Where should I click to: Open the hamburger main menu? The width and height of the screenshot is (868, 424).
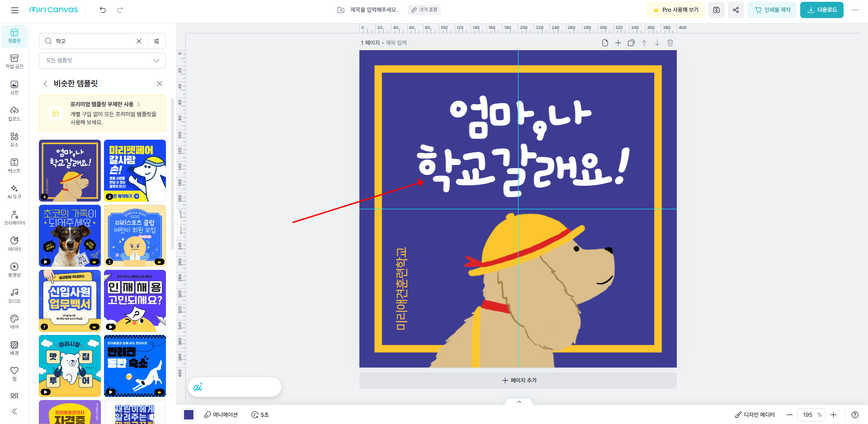(x=15, y=10)
